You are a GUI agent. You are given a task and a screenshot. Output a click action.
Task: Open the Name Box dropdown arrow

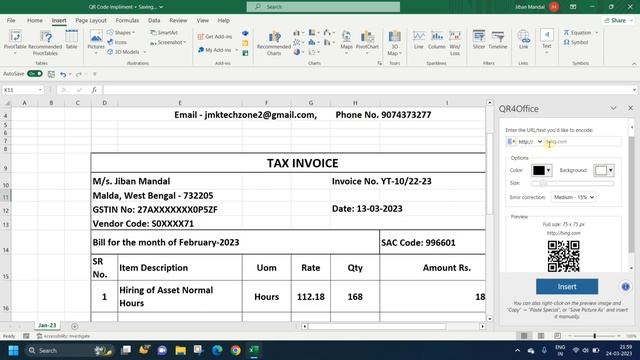(40, 90)
